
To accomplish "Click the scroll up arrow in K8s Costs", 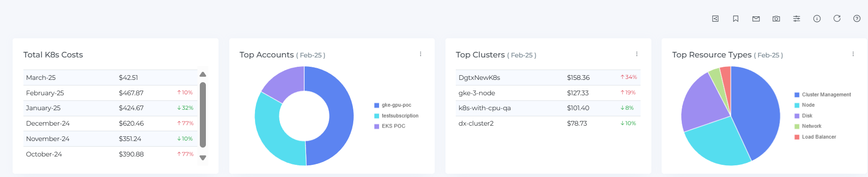I will coord(203,74).
